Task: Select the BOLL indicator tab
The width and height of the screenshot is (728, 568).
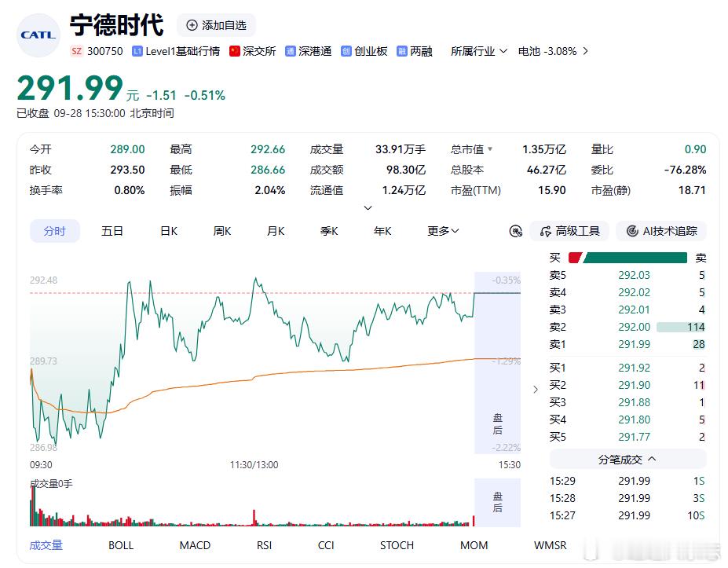Action: [x=121, y=545]
